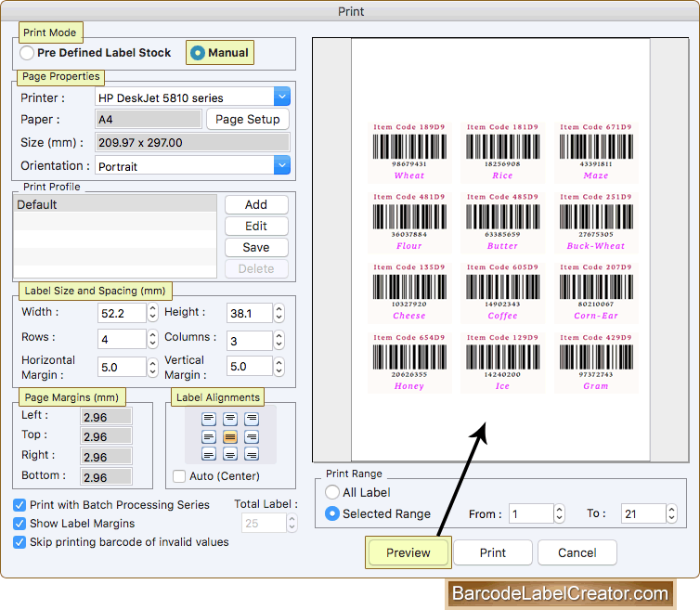The width and height of the screenshot is (700, 610).
Task: Select the Default print profile row
Action: pos(115,204)
